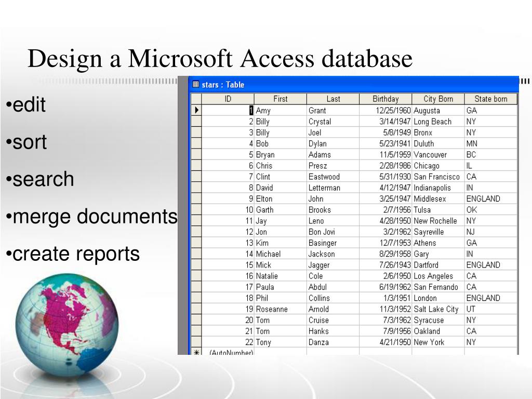Click the state cell OK
Screen dimensions: 532x399
tap(491, 210)
